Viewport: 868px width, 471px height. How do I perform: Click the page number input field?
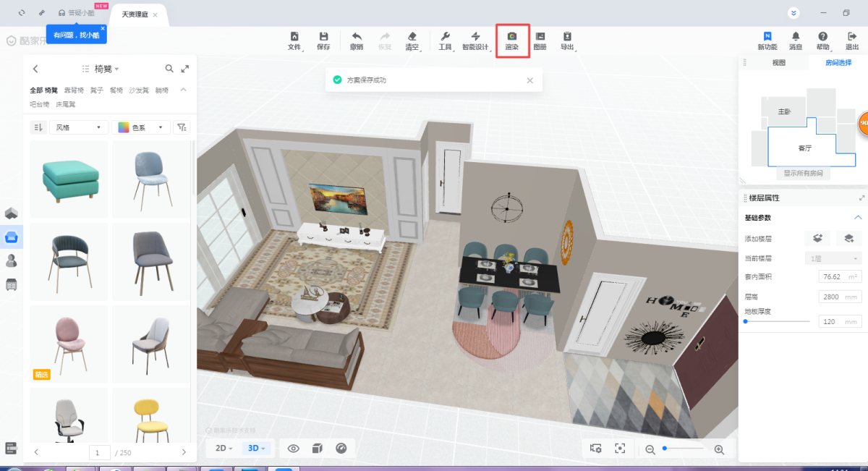coord(99,452)
